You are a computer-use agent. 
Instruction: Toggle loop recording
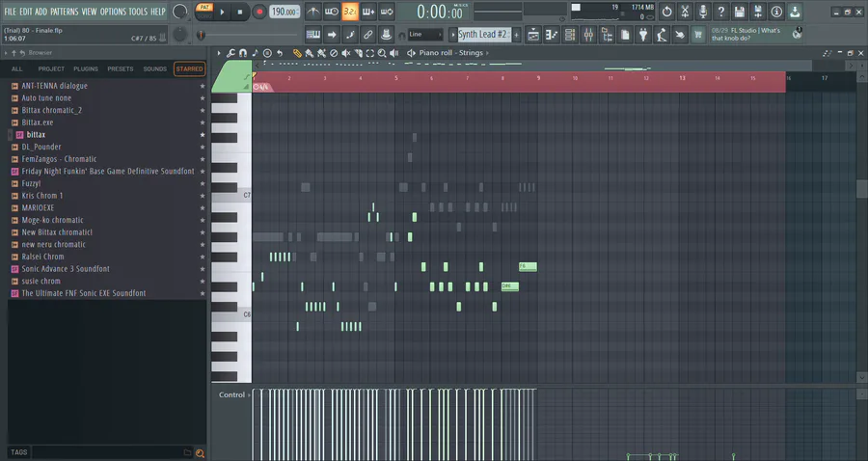point(387,11)
